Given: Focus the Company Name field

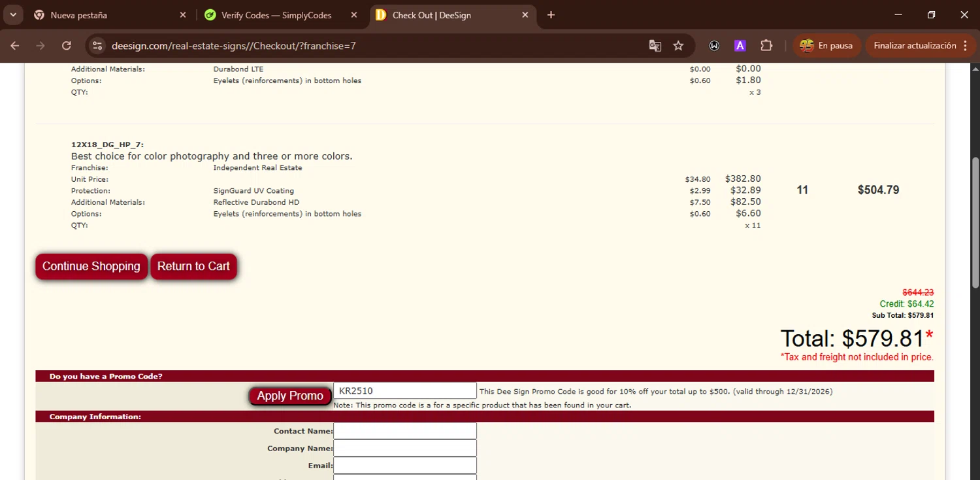Looking at the screenshot, I should click(x=405, y=448).
